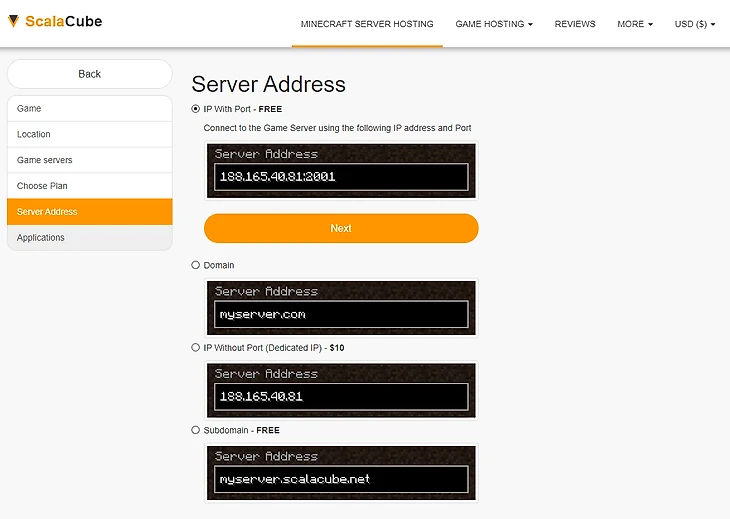Open the More dropdown menu
Screen dimensions: 730x519
(635, 24)
